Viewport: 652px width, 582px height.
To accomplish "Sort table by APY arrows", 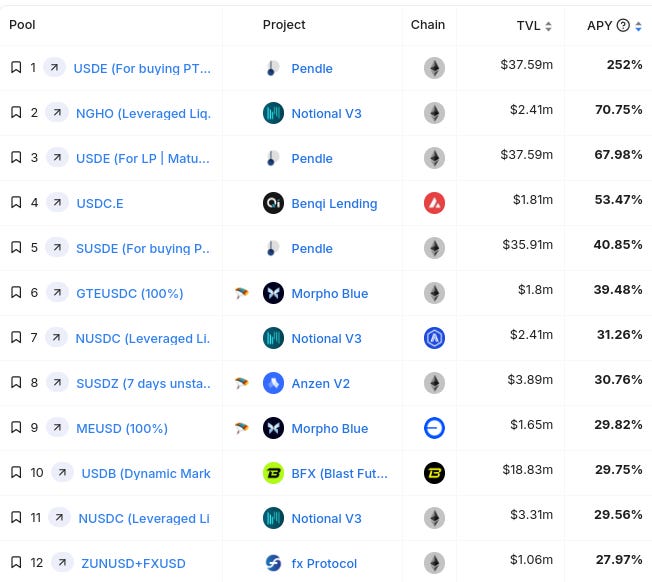I will pos(638,26).
